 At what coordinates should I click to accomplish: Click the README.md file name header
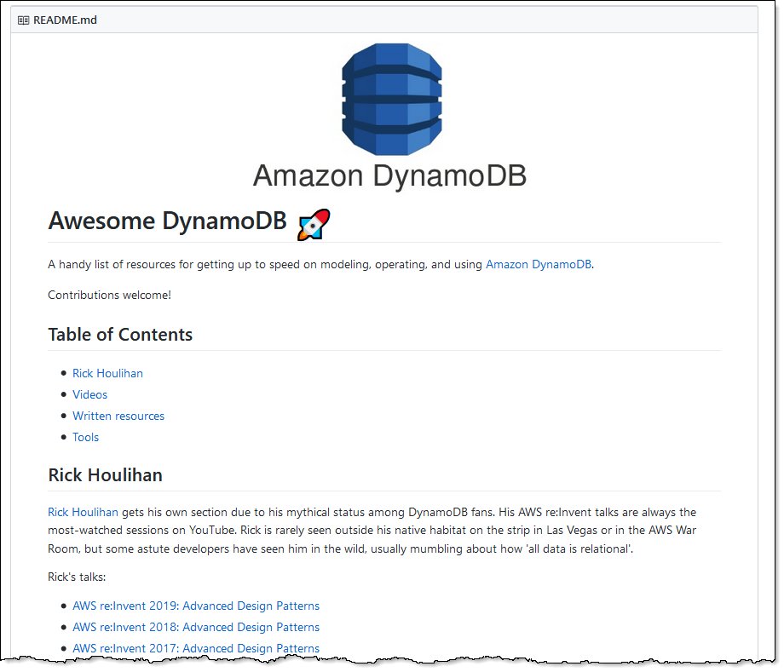pyautogui.click(x=65, y=20)
